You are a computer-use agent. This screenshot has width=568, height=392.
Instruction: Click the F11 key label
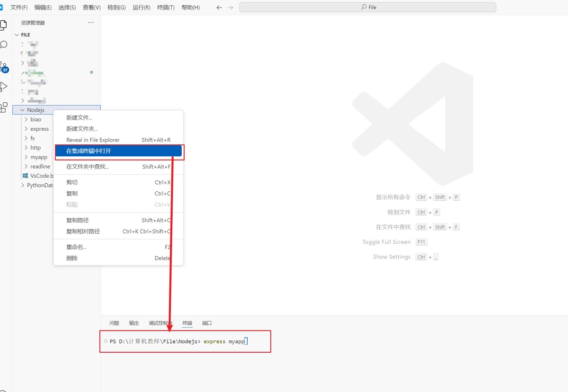pos(421,242)
